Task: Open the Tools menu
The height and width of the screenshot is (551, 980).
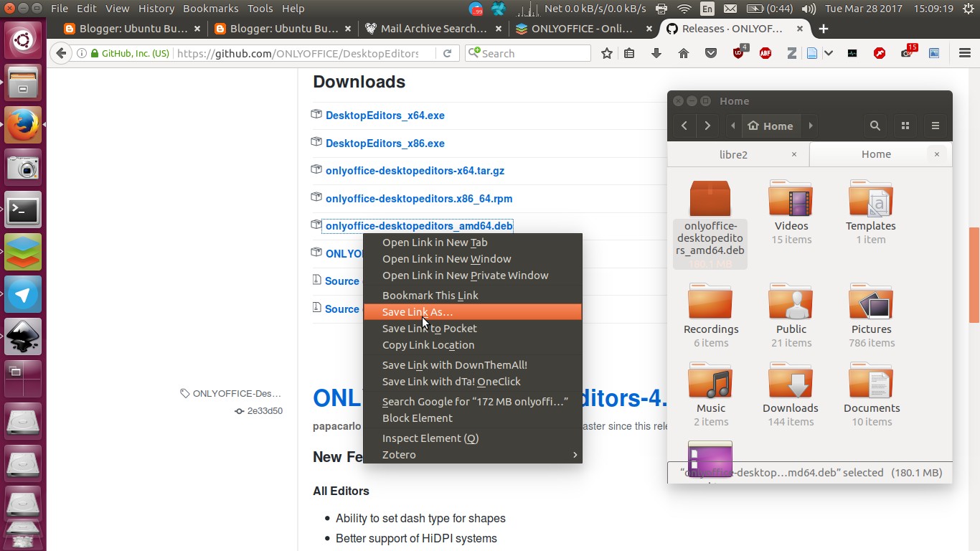Action: tap(260, 9)
